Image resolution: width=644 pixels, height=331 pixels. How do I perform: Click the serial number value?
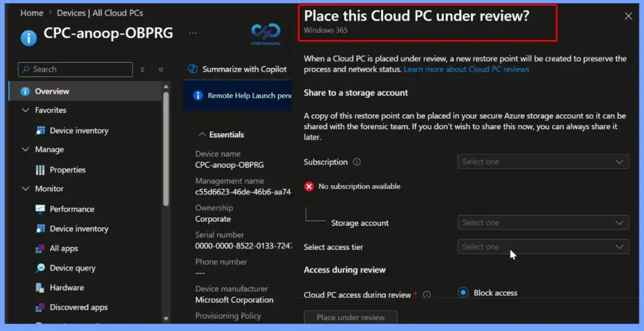[x=243, y=246]
